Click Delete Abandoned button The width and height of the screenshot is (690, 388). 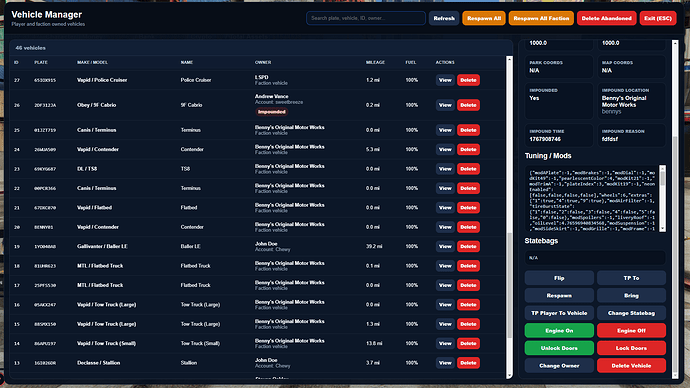(606, 18)
